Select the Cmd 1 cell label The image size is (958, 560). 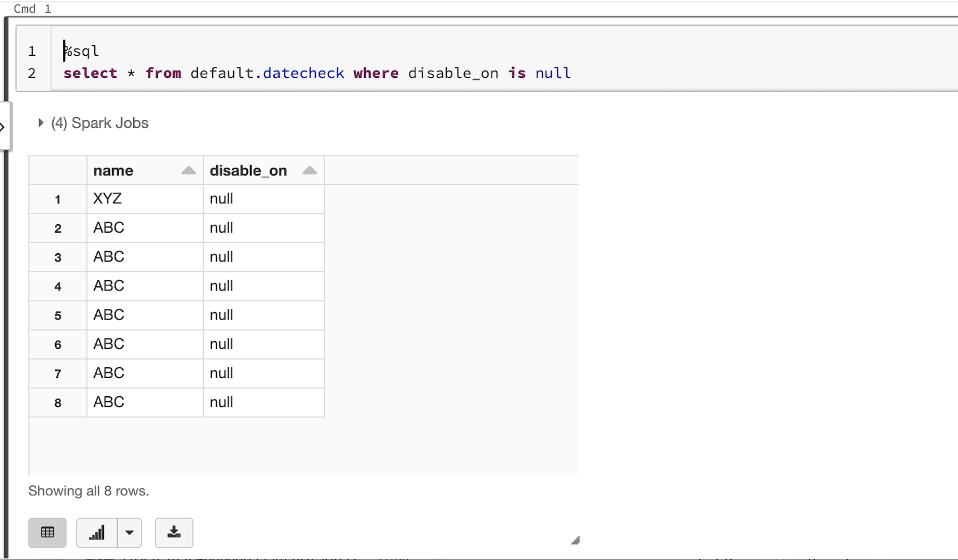32,8
